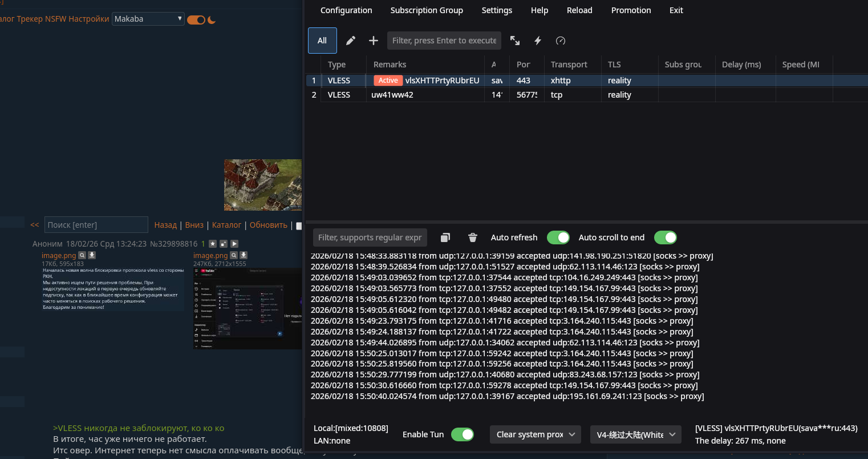This screenshot has height=459, width=868.
Task: Click the server list filter input field
Action: click(444, 41)
